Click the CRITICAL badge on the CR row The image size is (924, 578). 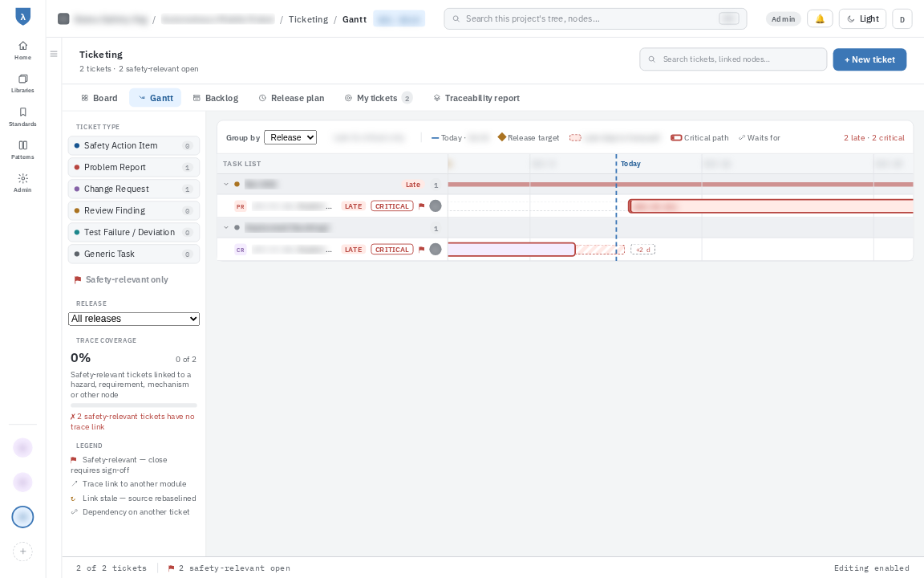pos(392,250)
